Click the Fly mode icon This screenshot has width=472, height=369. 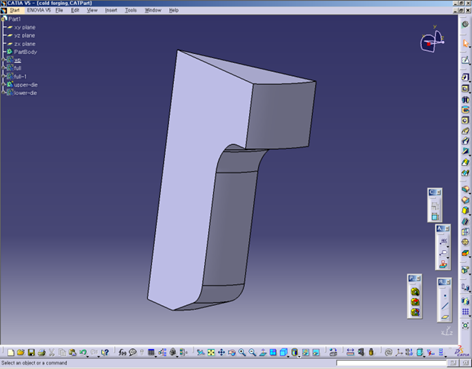pos(200,352)
